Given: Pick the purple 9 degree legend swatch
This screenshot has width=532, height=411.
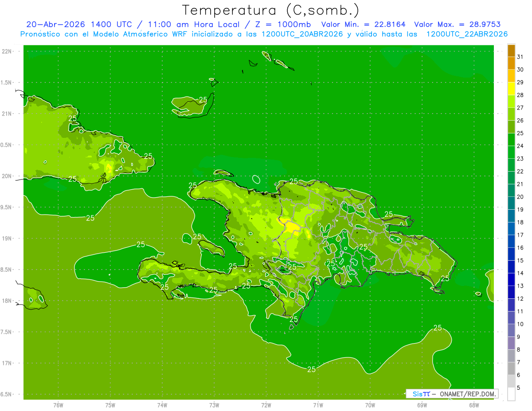Looking at the screenshot, I should click(x=511, y=330).
